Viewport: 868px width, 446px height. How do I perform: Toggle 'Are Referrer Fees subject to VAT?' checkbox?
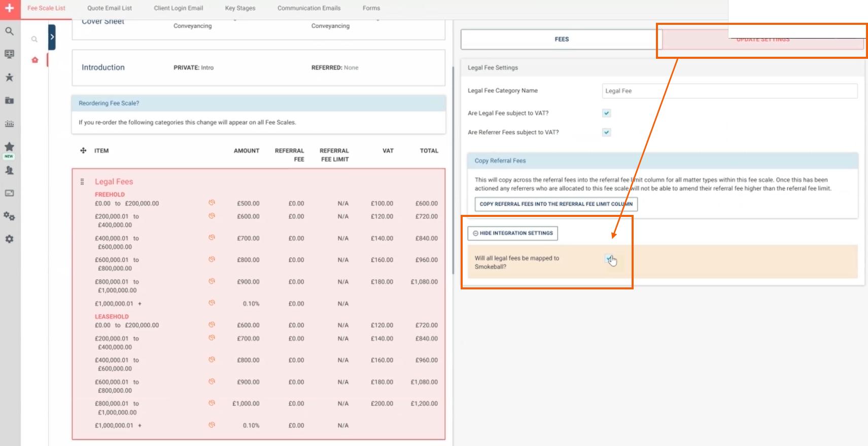pos(606,132)
